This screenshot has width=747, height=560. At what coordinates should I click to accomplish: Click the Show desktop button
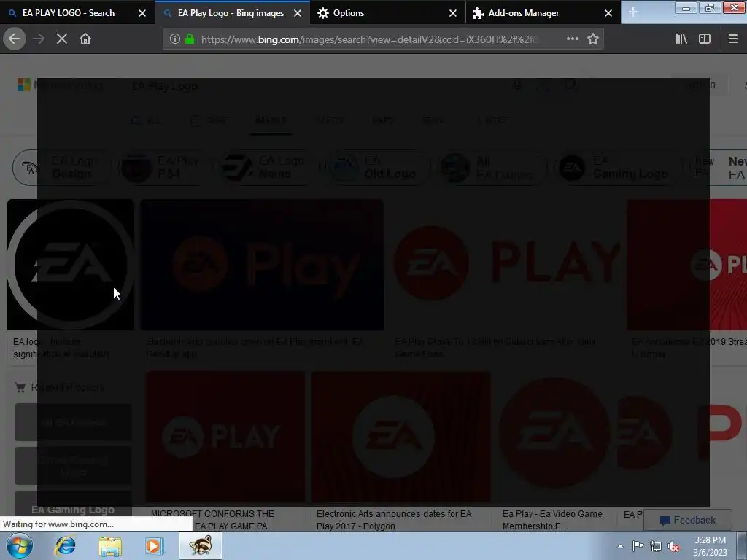pos(742,545)
